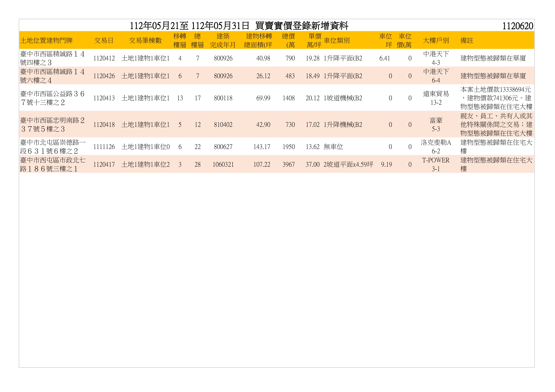The width and height of the screenshot is (555, 392).
Task: Click transaction date 1120413
Action: click(104, 98)
